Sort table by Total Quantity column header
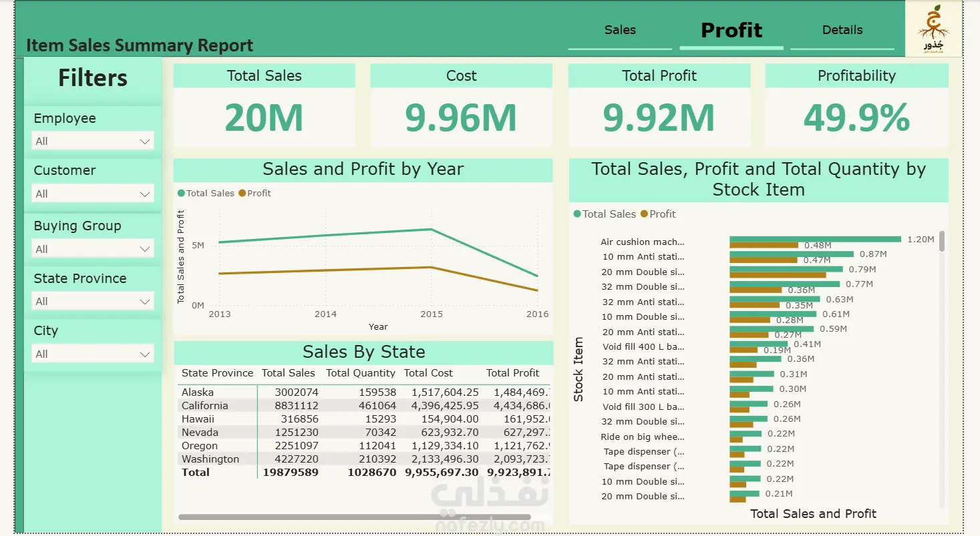Screen dimensions: 980x536 361,373
